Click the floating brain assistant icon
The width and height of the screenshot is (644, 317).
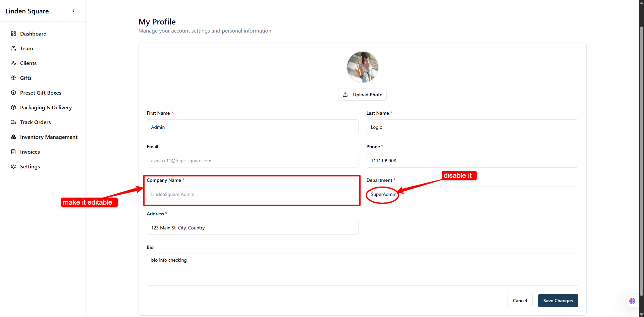click(632, 301)
